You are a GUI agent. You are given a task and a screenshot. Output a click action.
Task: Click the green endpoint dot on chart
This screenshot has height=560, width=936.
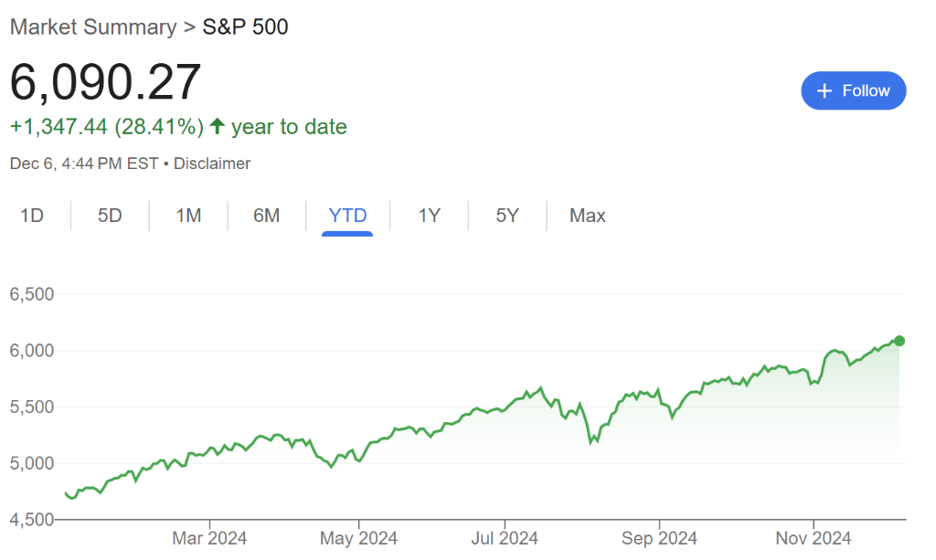pyautogui.click(x=899, y=341)
